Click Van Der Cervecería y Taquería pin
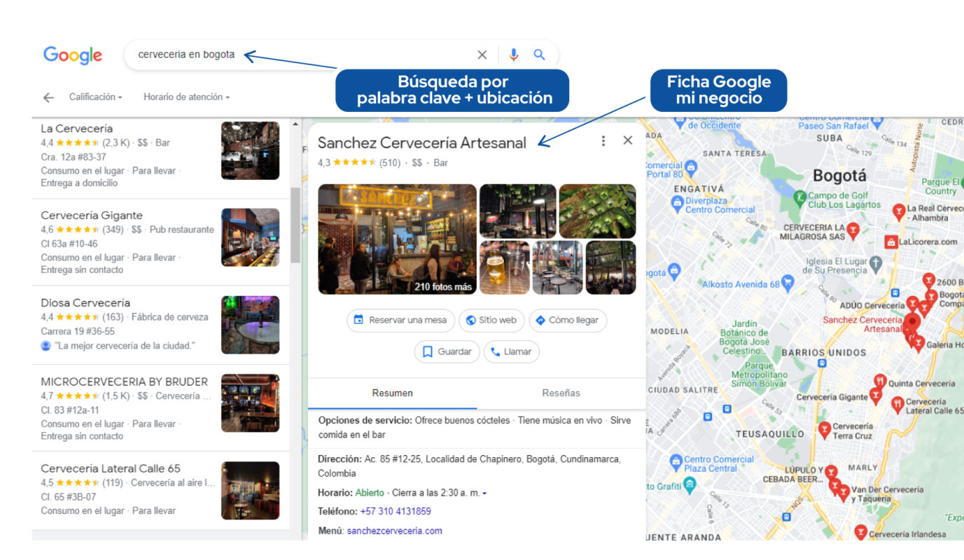Image resolution: width=964 pixels, height=560 pixels. pyautogui.click(x=843, y=493)
